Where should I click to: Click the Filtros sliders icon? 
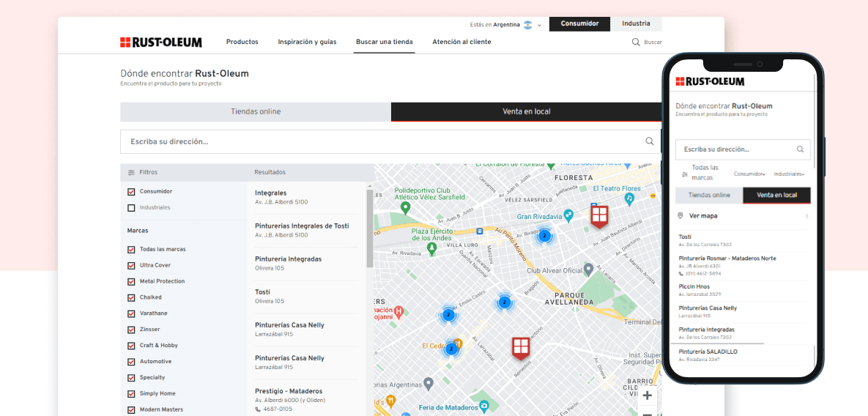(131, 173)
